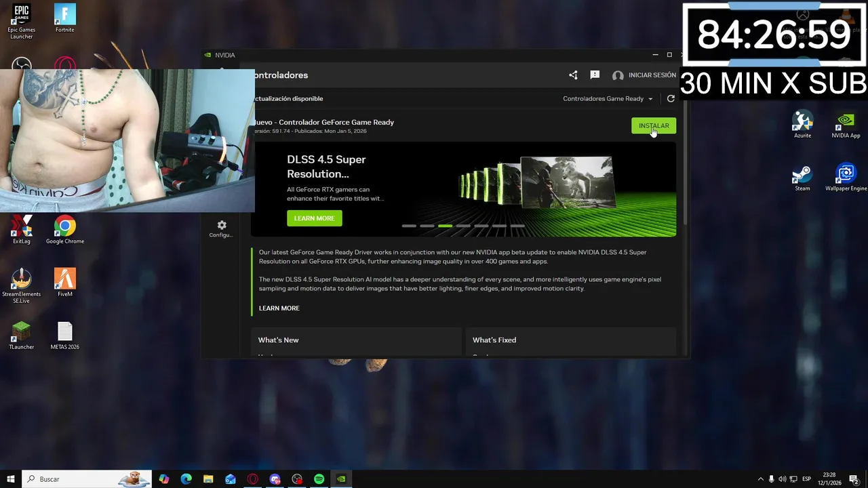Show hidden system tray icons chevron
The image size is (868, 488).
click(760, 479)
